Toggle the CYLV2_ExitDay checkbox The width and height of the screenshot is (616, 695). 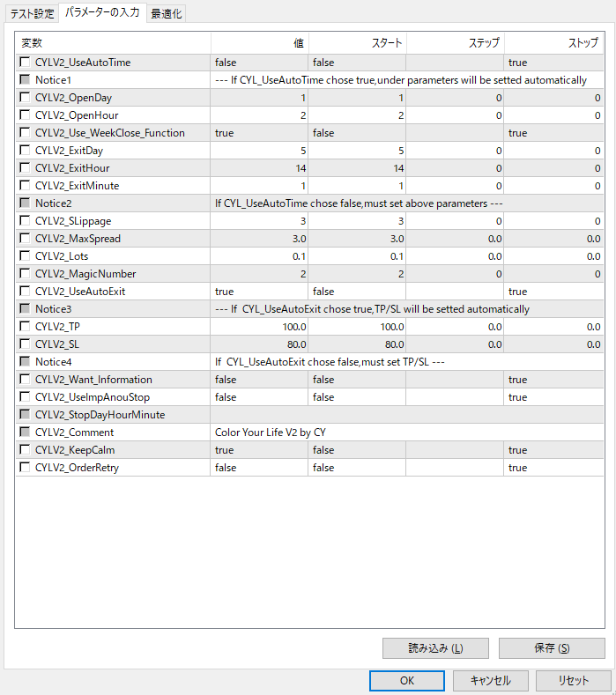tap(25, 151)
